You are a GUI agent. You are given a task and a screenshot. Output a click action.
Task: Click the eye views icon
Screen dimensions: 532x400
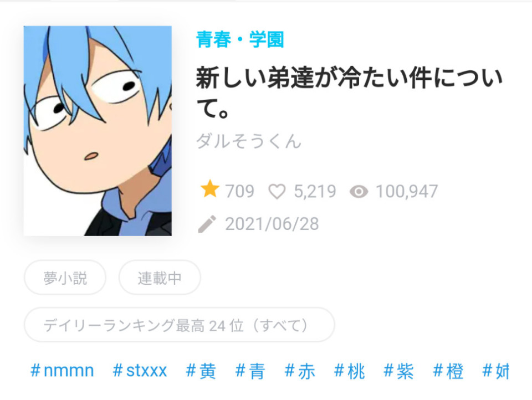click(x=359, y=192)
